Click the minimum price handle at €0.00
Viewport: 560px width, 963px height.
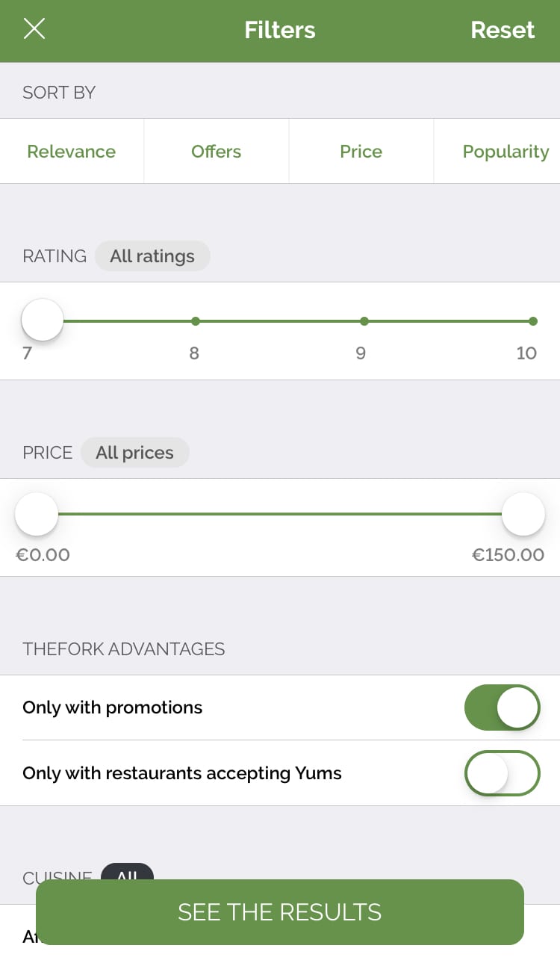pos(37,514)
